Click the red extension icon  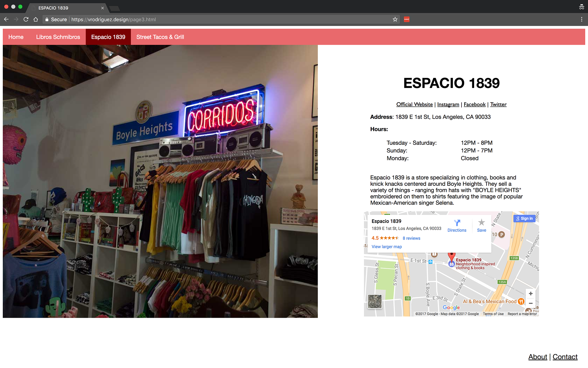point(407,19)
